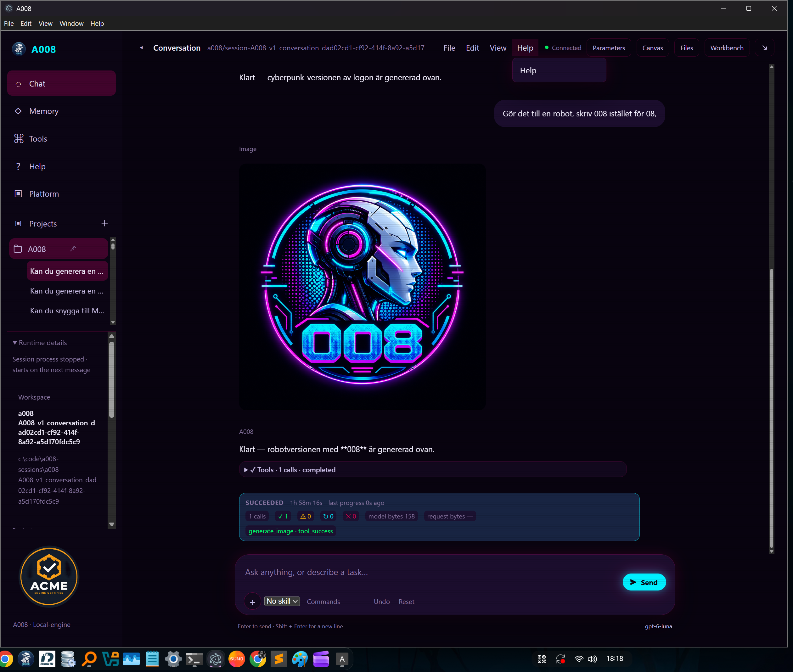Image resolution: width=793 pixels, height=672 pixels.
Task: Collapse the Runtime details section
Action: point(40,343)
